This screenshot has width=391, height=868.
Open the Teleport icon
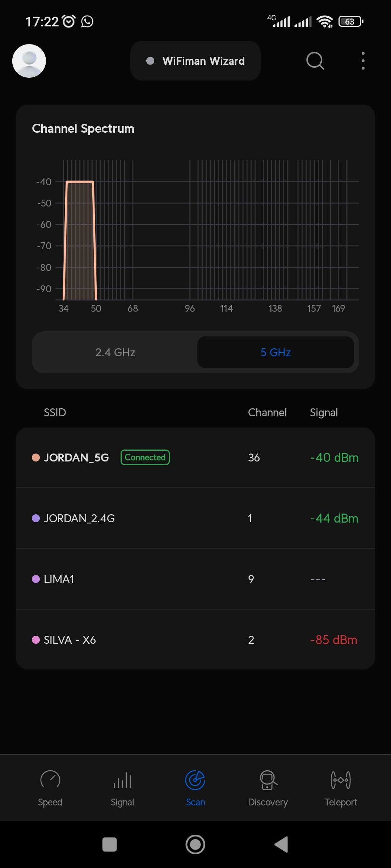tap(341, 780)
